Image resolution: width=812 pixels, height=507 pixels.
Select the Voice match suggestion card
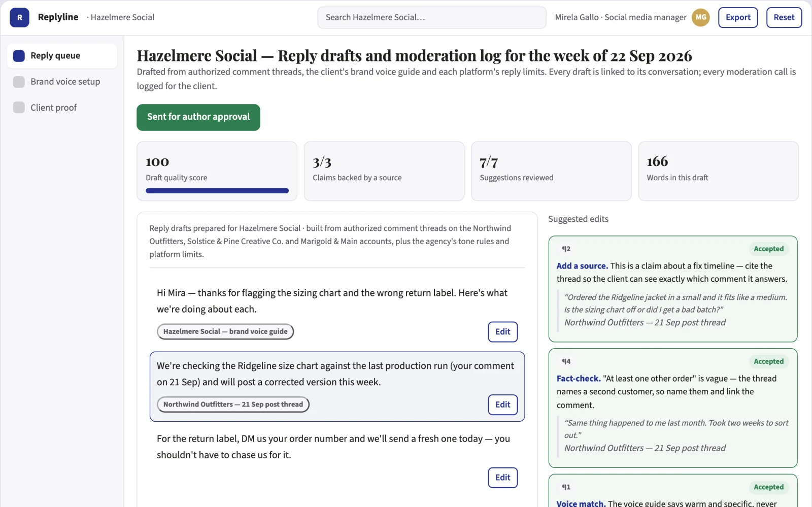click(673, 490)
